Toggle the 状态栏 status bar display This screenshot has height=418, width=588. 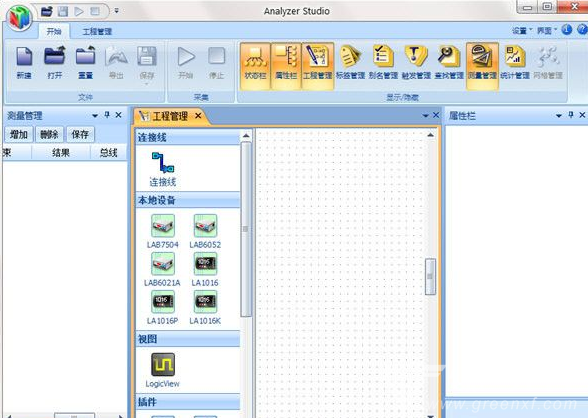[255, 66]
